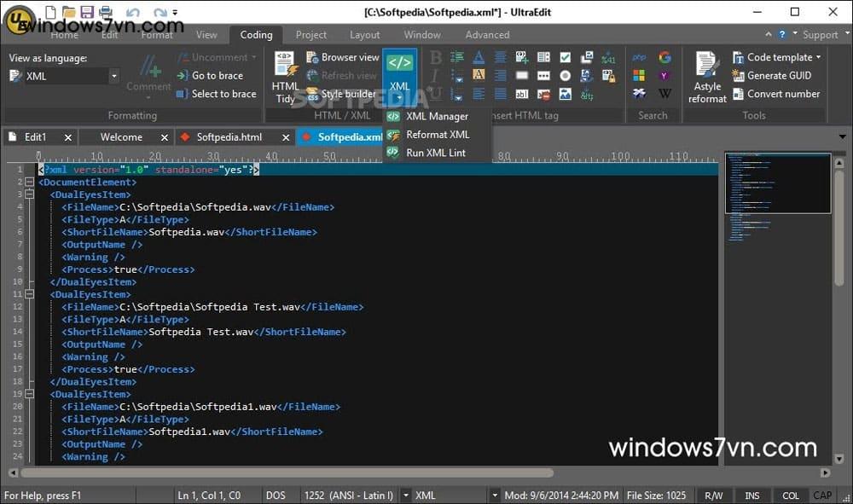Viewport: 853px width, 504px height.
Task: Click the Select to brace button
Action: tap(217, 94)
